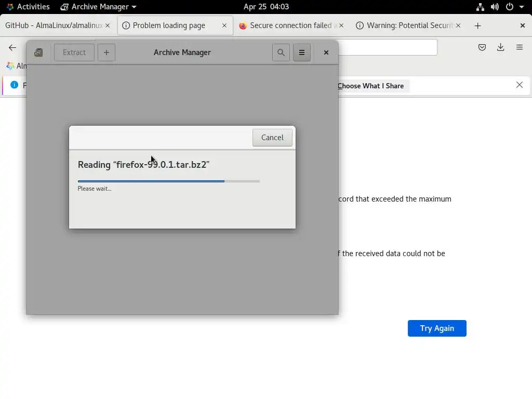
Task: Add files with the plus button in Archive Manager
Action: coord(107,52)
